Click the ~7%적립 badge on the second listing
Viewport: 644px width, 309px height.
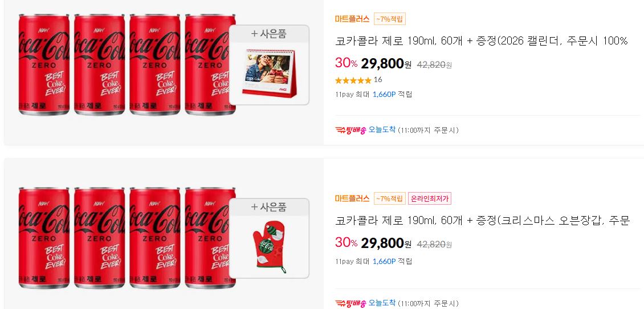click(390, 199)
